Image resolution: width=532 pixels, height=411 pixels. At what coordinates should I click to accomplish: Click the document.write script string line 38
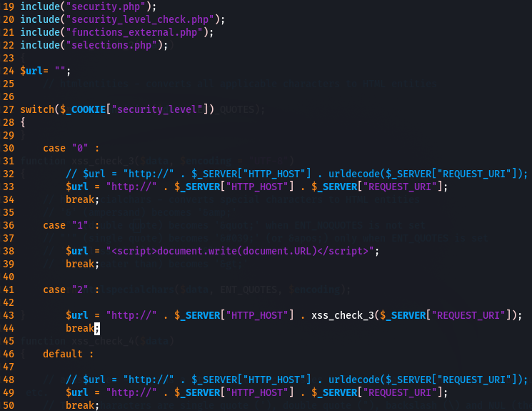pyautogui.click(x=240, y=251)
